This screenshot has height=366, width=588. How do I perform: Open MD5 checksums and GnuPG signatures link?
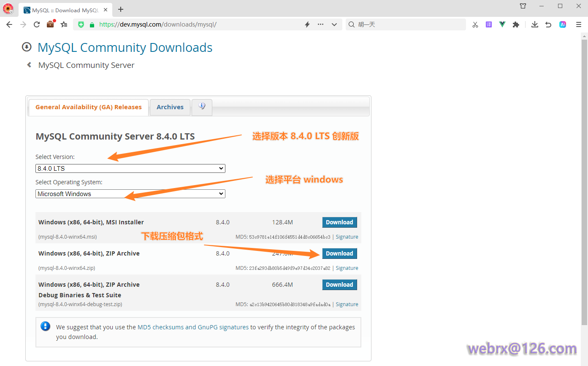click(x=193, y=327)
